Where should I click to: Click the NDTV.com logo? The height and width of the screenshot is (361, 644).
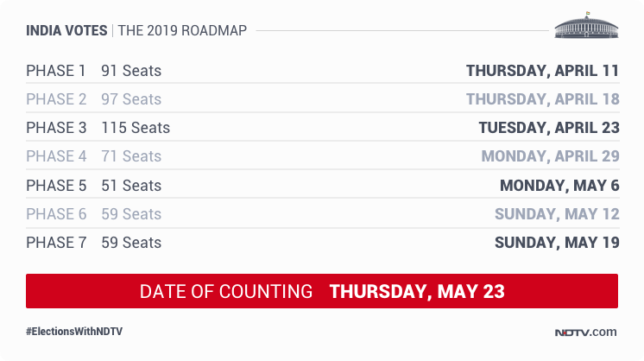(585, 332)
